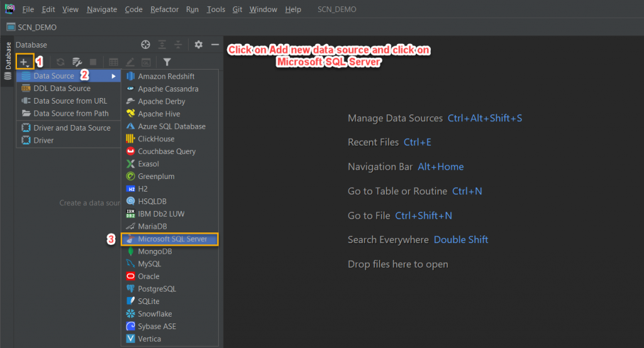This screenshot has height=348, width=644.
Task: Select Apache Hive data source
Action: click(170, 114)
